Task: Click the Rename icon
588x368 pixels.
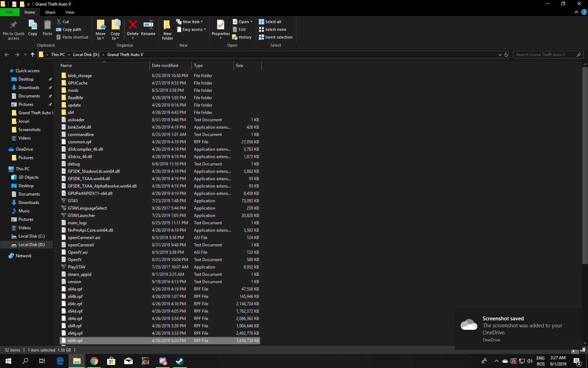Action: [148, 28]
